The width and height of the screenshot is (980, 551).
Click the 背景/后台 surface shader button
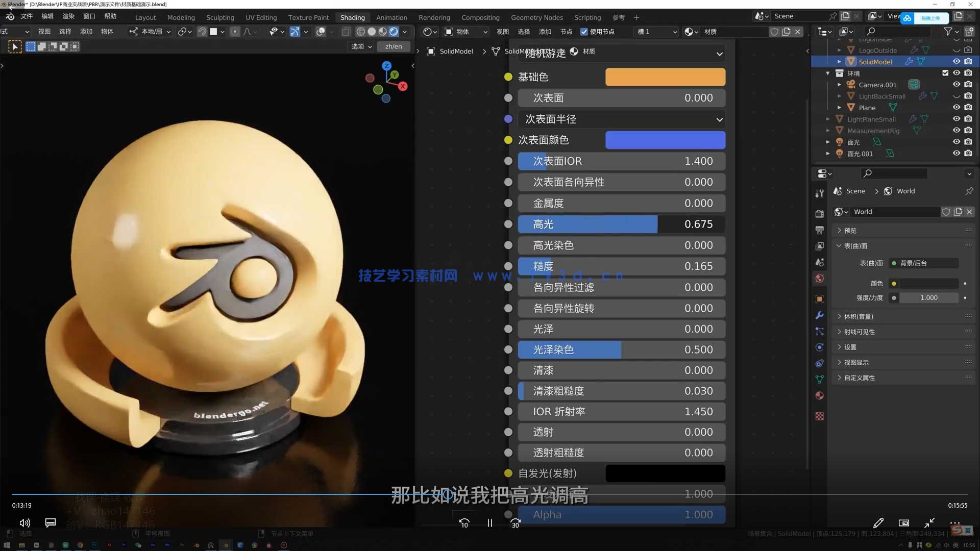point(924,263)
